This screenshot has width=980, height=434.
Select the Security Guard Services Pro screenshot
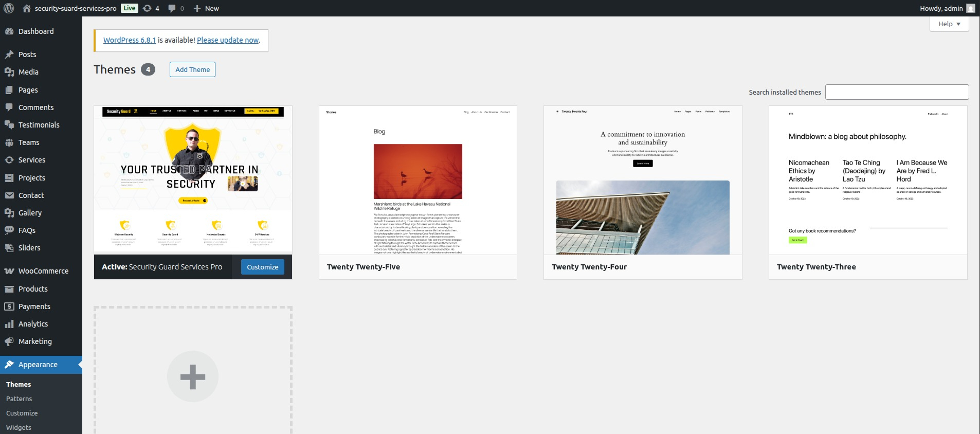coord(193,180)
